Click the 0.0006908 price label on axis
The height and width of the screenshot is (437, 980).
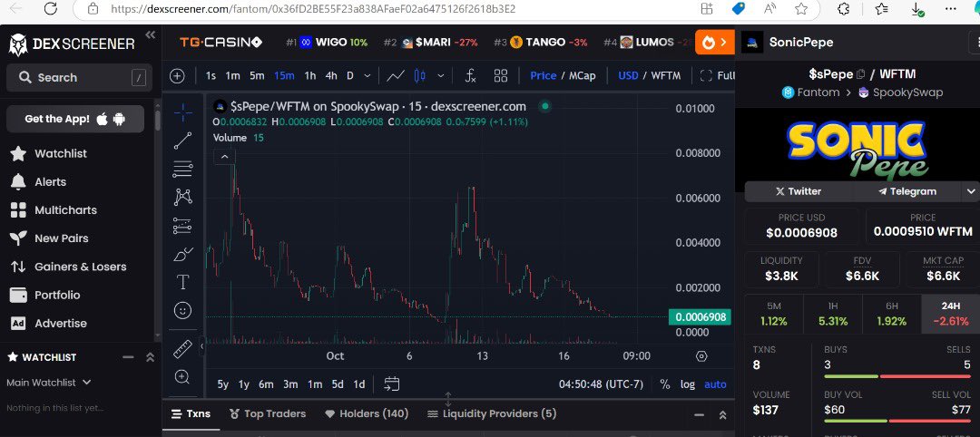pyautogui.click(x=700, y=317)
